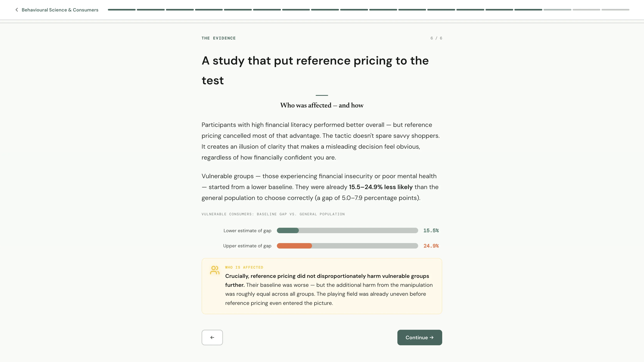Select the 24.9% value beside the upper bar
Image resolution: width=644 pixels, height=362 pixels.
pos(431,246)
